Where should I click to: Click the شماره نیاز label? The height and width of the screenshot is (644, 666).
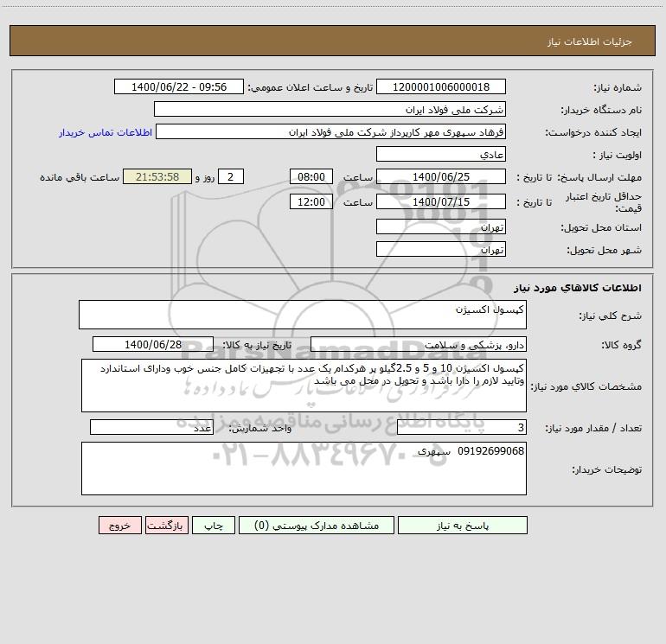pos(618,88)
